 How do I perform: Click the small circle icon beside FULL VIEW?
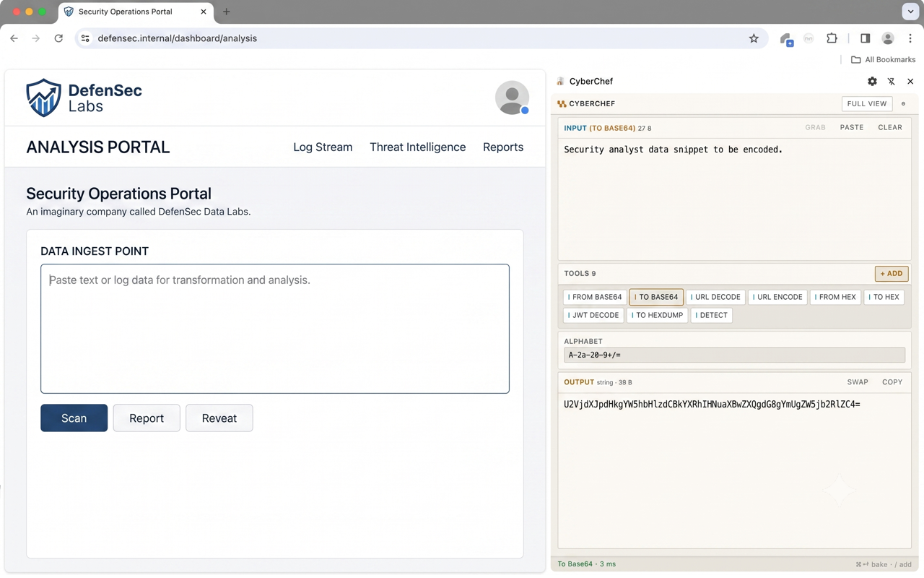point(903,104)
